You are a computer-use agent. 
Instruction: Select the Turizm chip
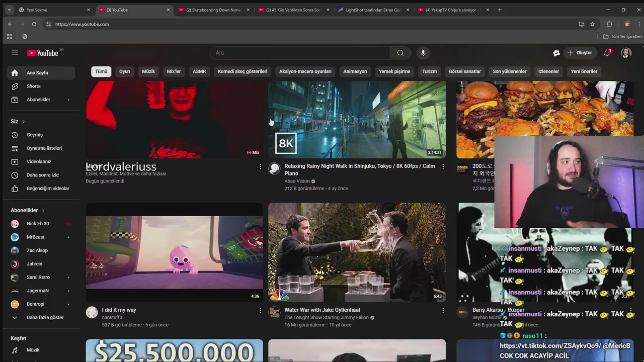pyautogui.click(x=430, y=71)
